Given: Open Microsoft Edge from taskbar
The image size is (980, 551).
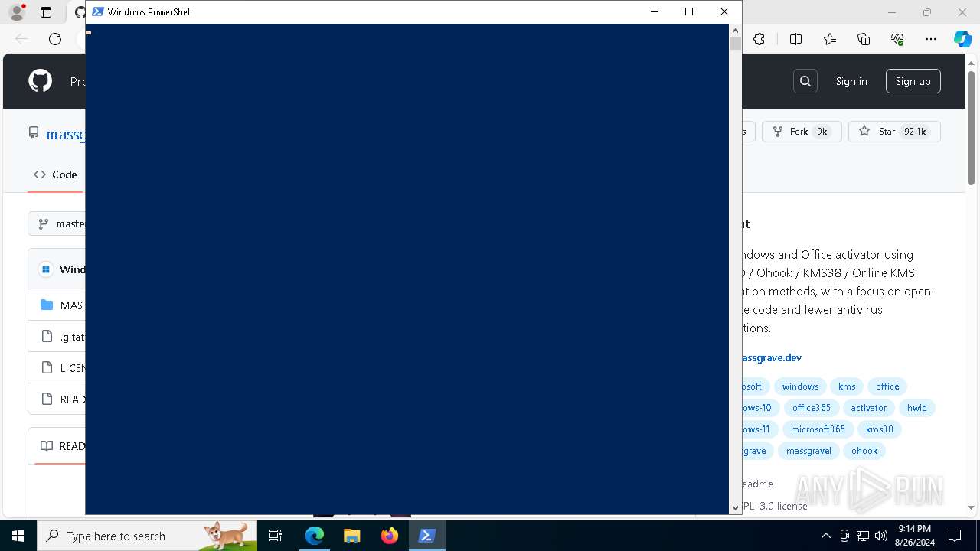Looking at the screenshot, I should pyautogui.click(x=315, y=536).
